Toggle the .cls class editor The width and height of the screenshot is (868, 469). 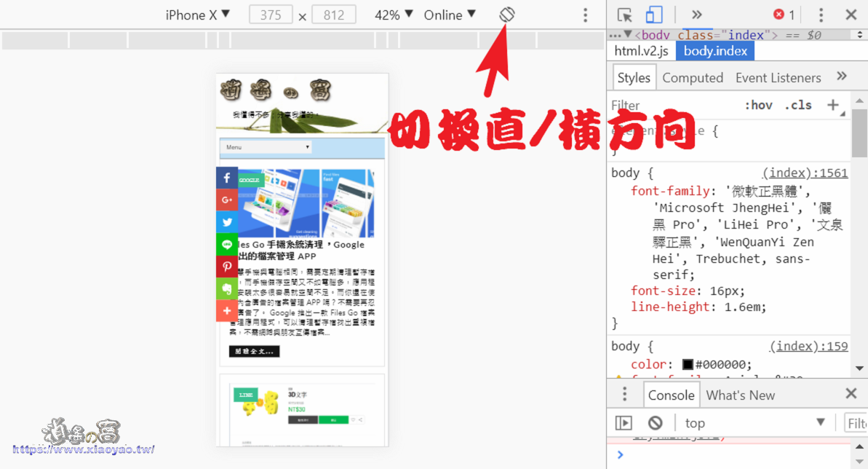[798, 106]
